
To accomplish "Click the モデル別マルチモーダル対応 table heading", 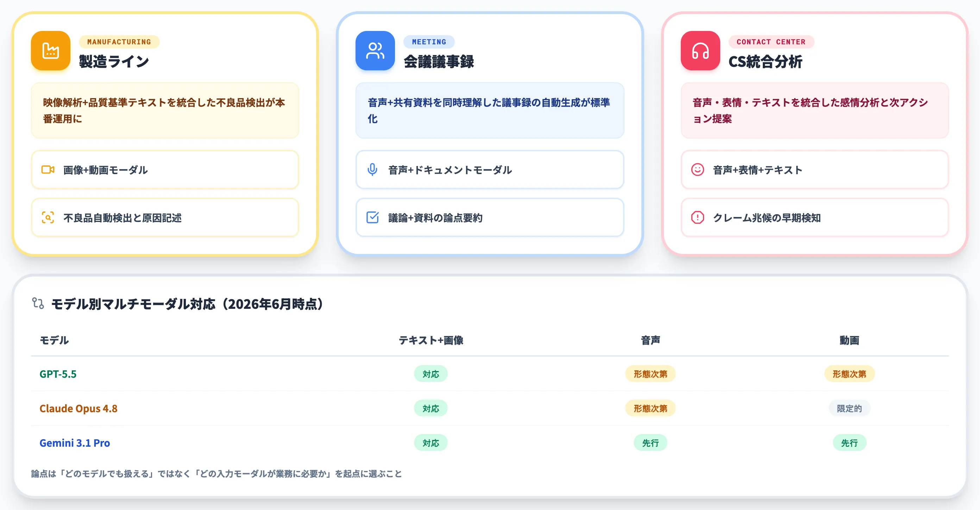I will pos(187,304).
